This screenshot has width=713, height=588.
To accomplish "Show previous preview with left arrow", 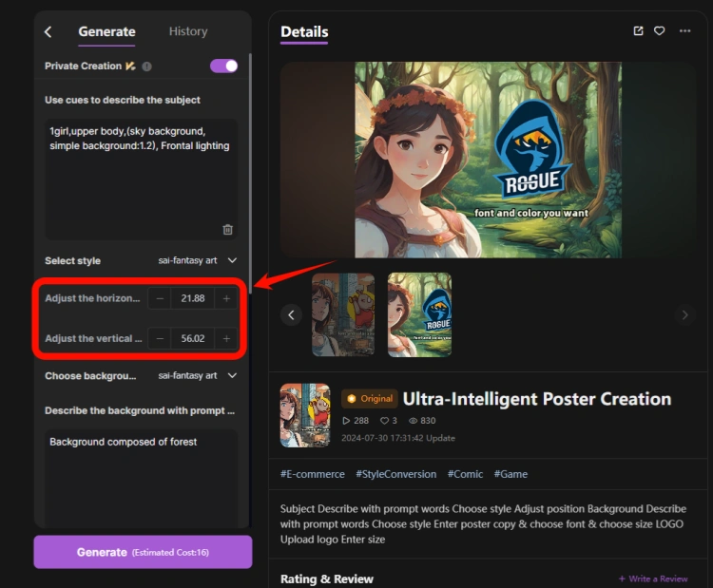I will (292, 315).
